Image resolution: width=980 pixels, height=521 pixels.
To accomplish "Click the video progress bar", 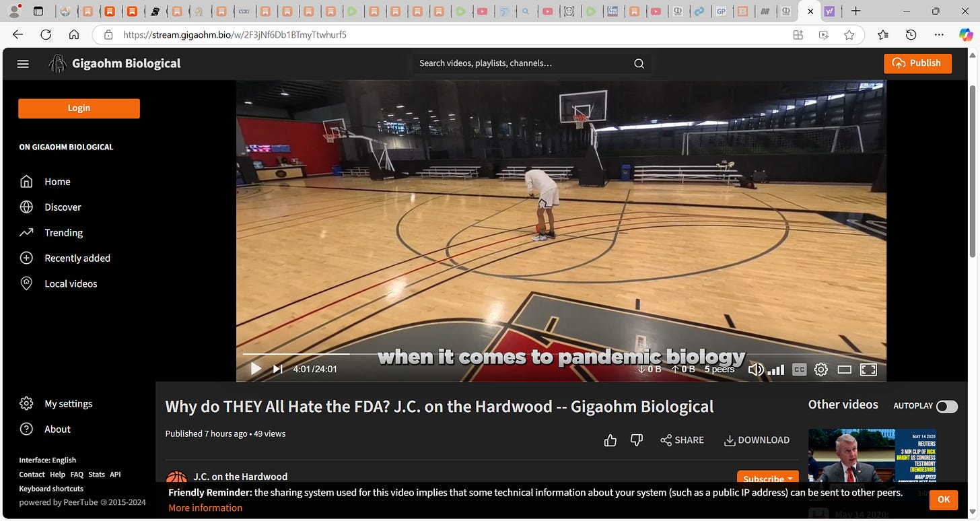I will tap(561, 354).
